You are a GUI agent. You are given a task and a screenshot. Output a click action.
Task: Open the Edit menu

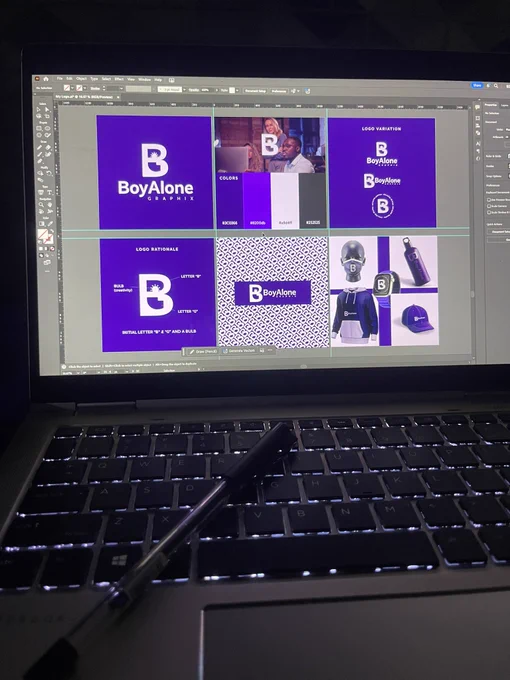point(69,78)
